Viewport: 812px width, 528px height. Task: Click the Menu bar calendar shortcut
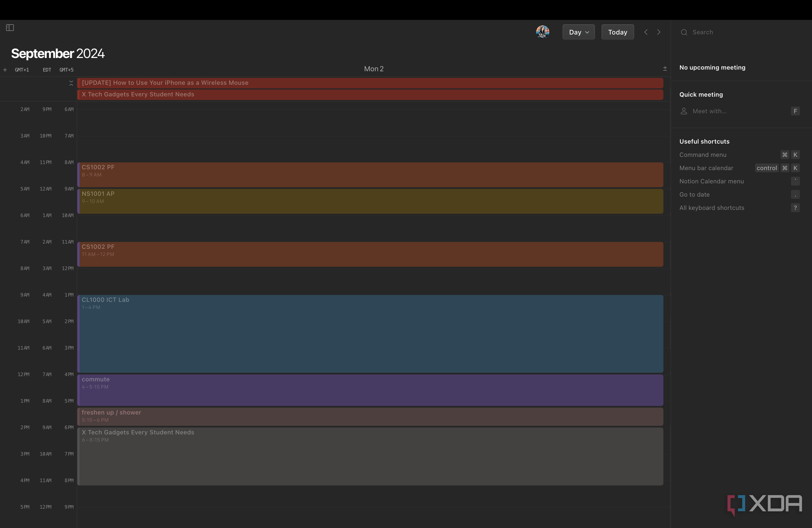click(x=739, y=168)
